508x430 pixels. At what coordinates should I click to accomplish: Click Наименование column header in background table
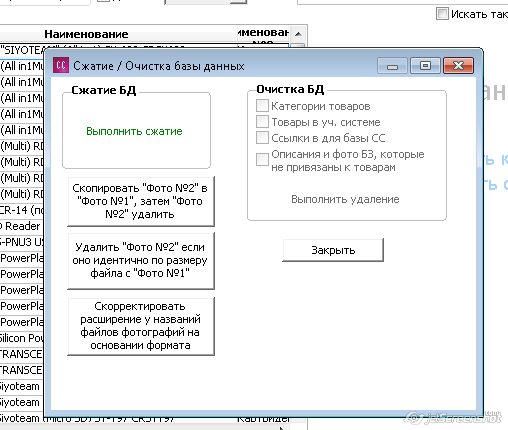[86, 34]
